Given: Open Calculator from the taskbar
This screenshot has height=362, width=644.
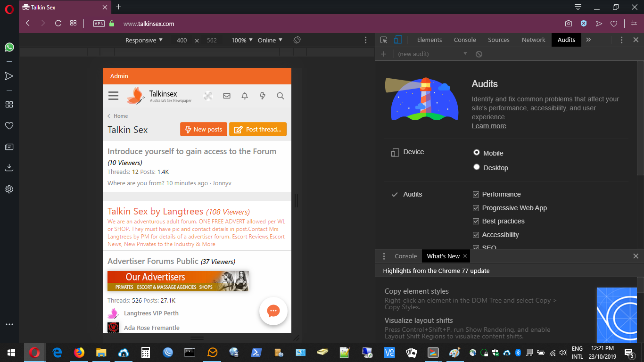Looking at the screenshot, I should coord(146,352).
